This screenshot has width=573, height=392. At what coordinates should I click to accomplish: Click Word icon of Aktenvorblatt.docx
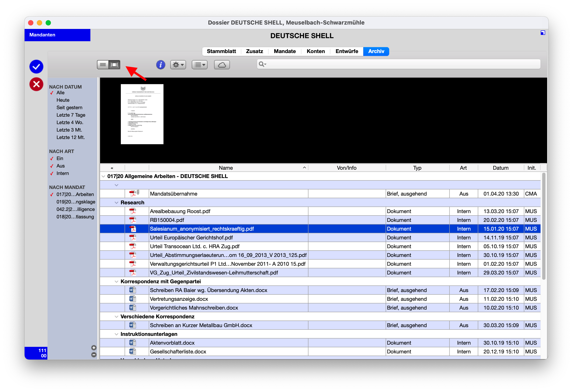pyautogui.click(x=133, y=343)
